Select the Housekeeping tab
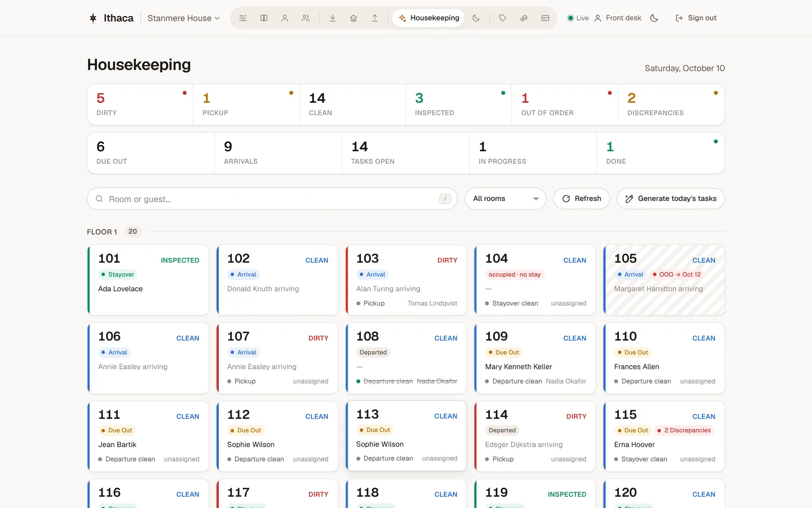The height and width of the screenshot is (508, 812). [429, 18]
